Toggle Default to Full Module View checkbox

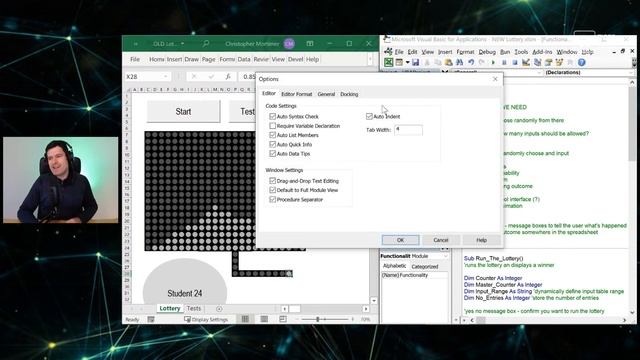pyautogui.click(x=272, y=190)
